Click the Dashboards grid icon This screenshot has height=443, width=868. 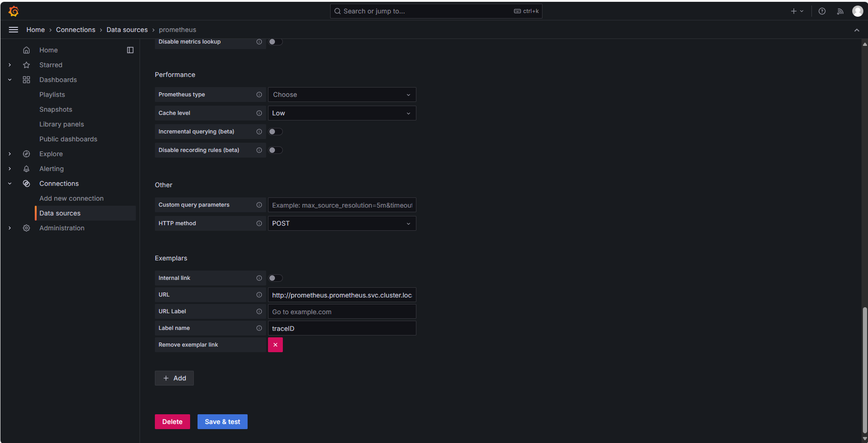tap(26, 80)
